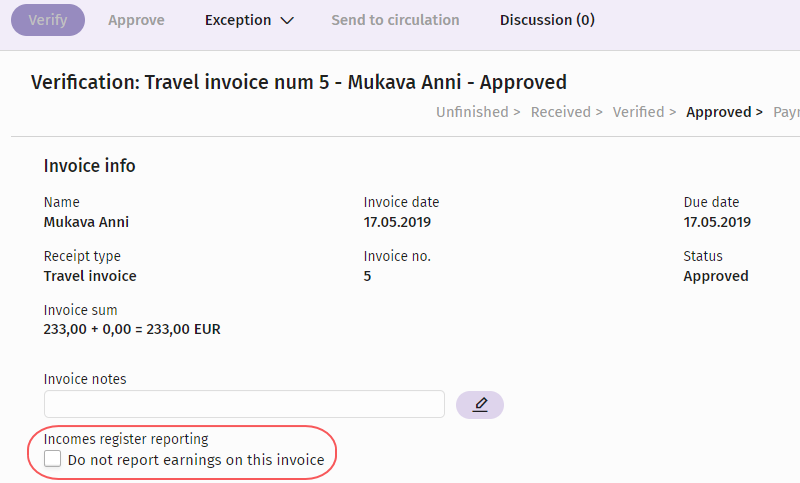Open the Exception dropdown menu
800x483 pixels.
point(249,20)
